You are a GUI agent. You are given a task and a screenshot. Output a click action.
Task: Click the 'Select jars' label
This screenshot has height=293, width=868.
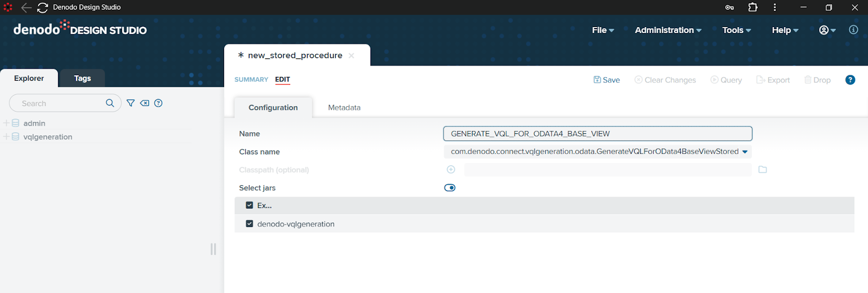(257, 188)
